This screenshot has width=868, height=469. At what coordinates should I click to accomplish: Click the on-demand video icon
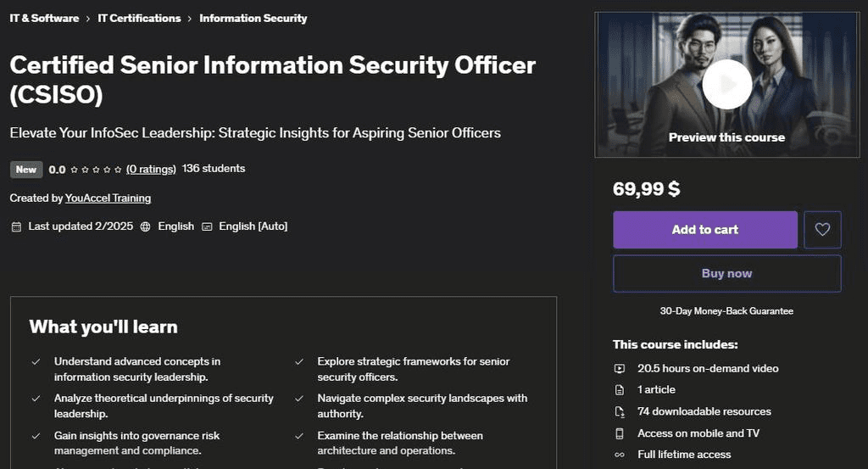pos(620,368)
